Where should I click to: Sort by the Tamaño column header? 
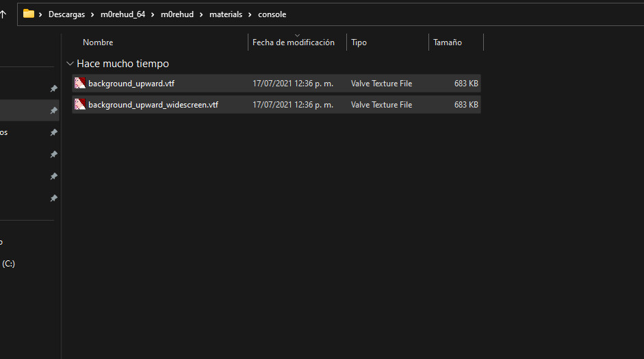point(448,42)
